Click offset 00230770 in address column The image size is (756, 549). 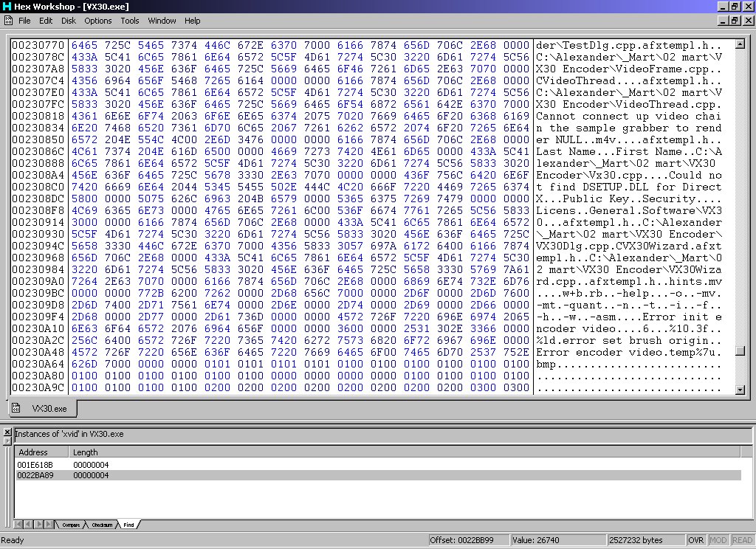pyautogui.click(x=38, y=45)
